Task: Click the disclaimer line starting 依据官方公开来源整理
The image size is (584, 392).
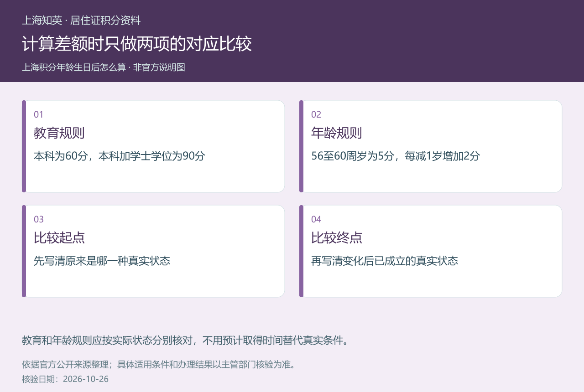Action: coord(159,365)
